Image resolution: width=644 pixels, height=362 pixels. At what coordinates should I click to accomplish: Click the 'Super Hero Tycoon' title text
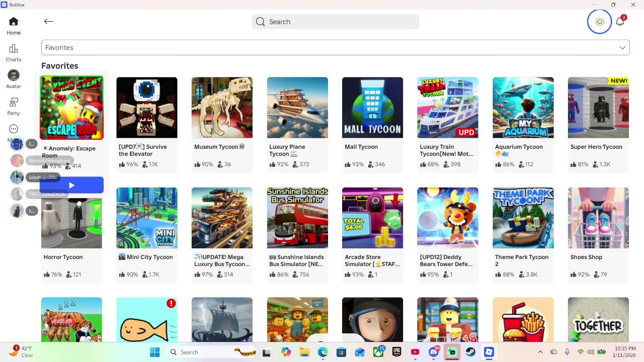point(596,147)
